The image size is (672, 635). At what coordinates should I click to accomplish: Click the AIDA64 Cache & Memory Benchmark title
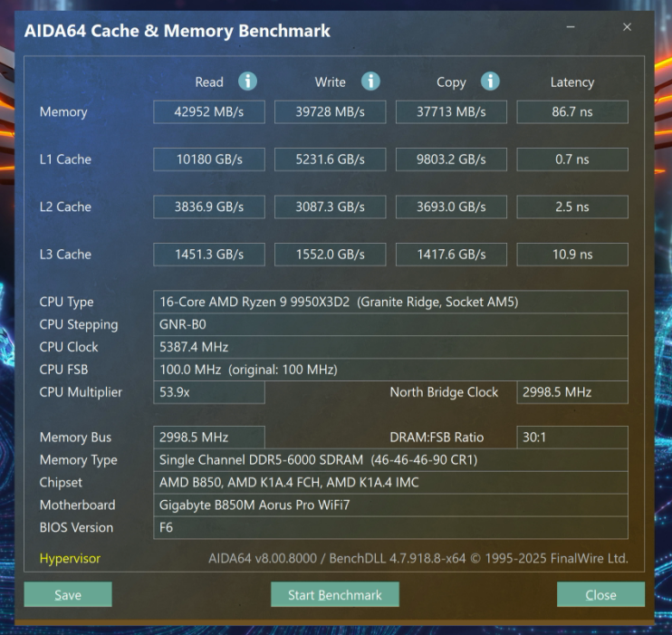point(177,31)
